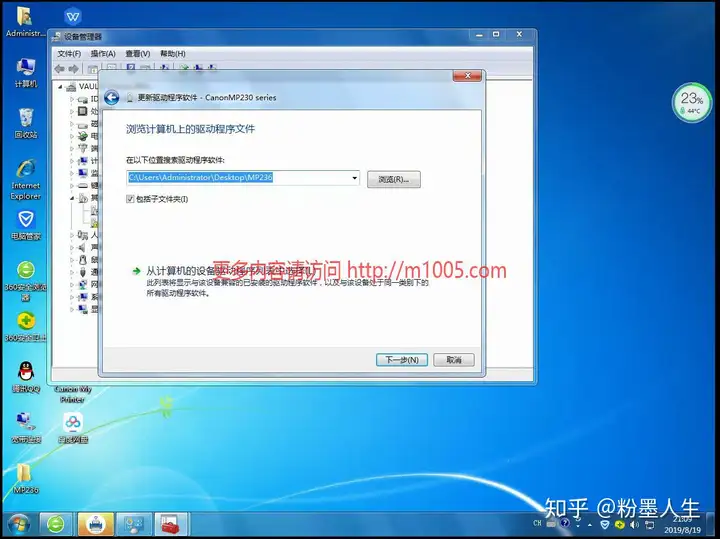This screenshot has height=539, width=720.
Task: Open WPS desktop icon
Action: [73, 17]
